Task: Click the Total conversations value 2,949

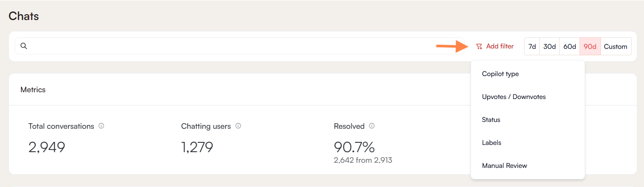Action: (x=47, y=147)
